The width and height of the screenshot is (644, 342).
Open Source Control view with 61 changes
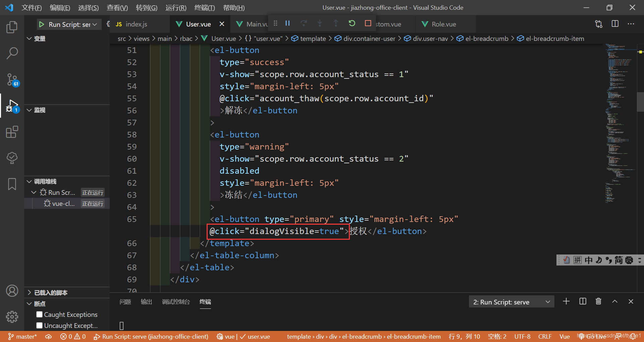click(12, 80)
